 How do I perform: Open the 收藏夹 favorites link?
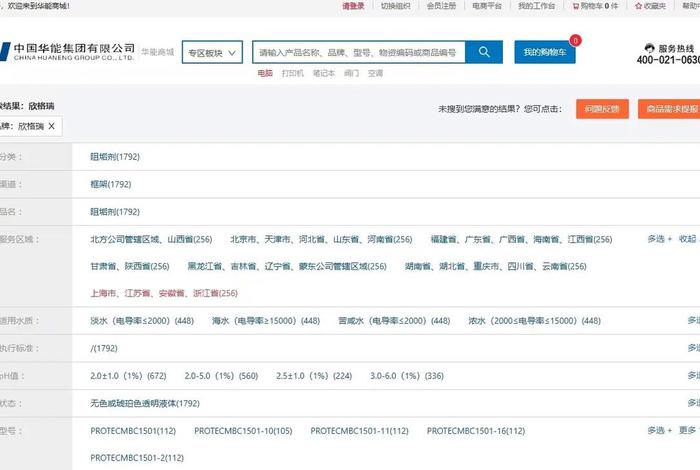(x=650, y=6)
